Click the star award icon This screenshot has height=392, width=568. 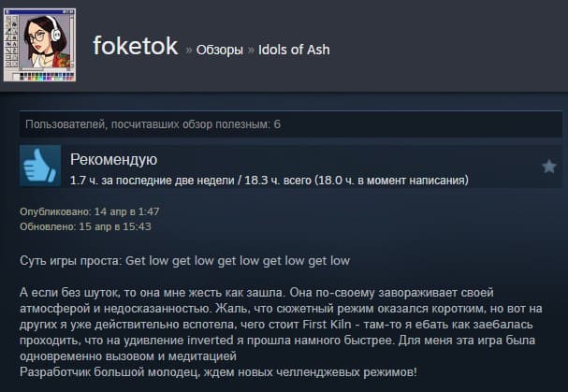548,167
